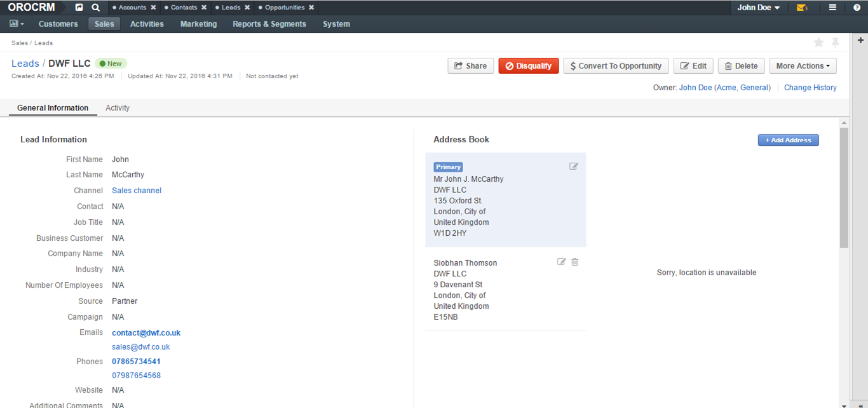The width and height of the screenshot is (868, 408).
Task: Open the Change History link
Action: coord(810,88)
